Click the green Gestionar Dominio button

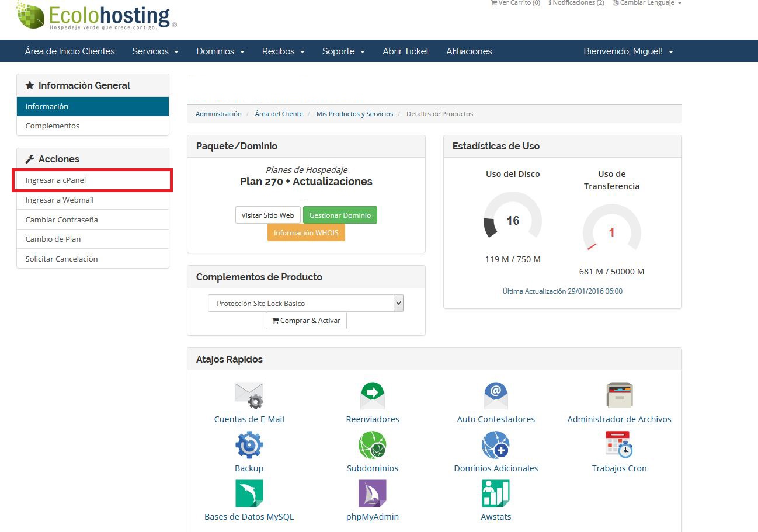coord(340,215)
